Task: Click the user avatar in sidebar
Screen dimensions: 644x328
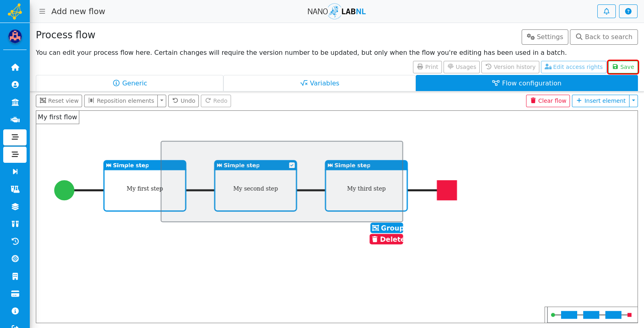Action: tap(15, 36)
